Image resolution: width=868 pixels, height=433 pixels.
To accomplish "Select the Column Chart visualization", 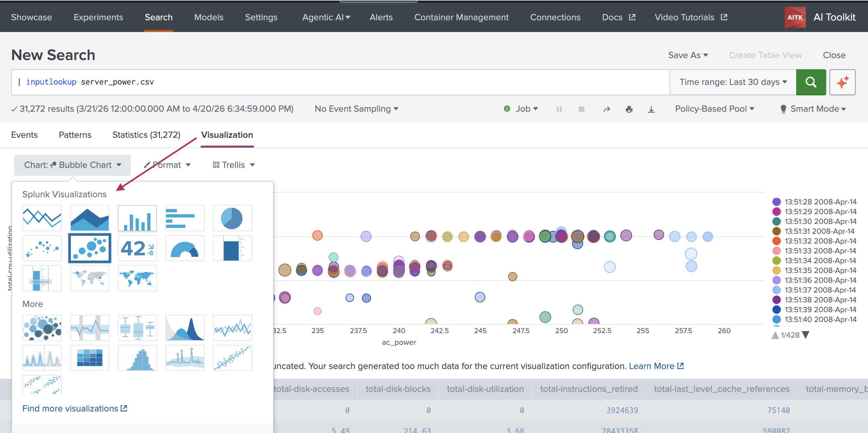I will (x=137, y=218).
